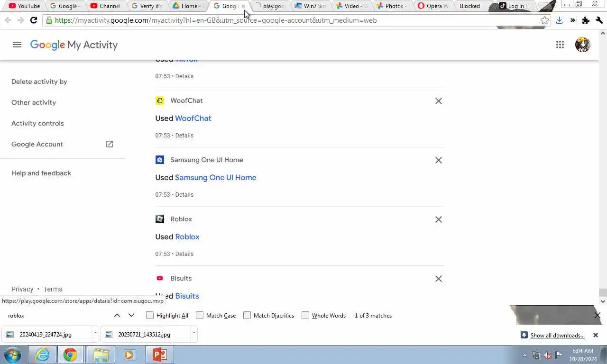This screenshot has width=607, height=364.
Task: Jump to next find match
Action: [131, 315]
